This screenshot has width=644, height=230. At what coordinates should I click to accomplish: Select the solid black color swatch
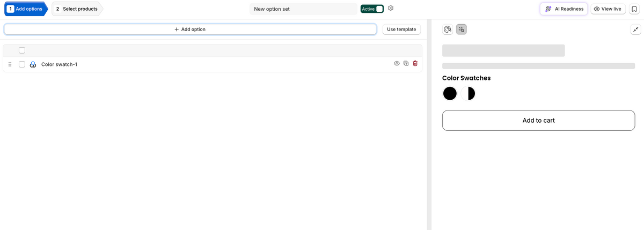(x=450, y=93)
